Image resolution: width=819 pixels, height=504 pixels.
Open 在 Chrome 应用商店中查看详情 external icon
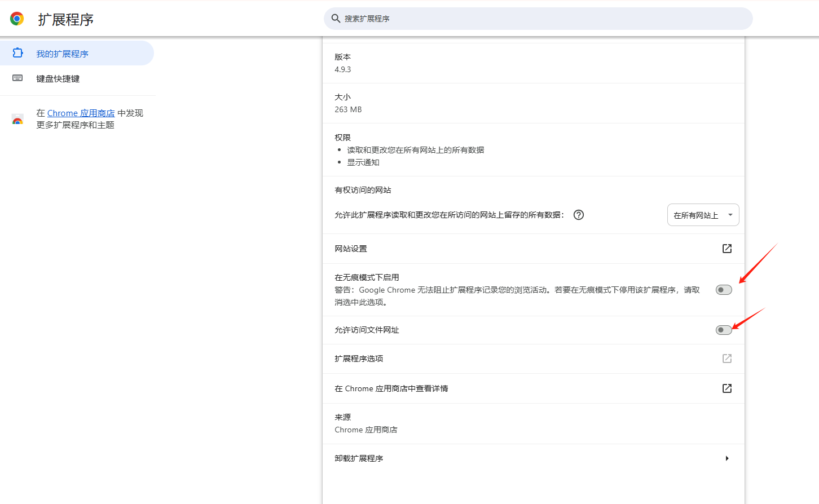point(727,388)
